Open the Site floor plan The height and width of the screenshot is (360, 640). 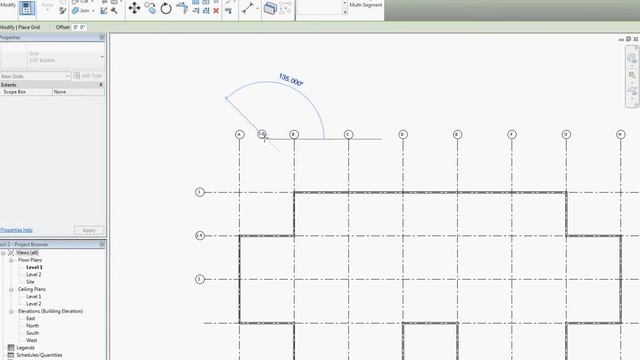[x=30, y=282]
